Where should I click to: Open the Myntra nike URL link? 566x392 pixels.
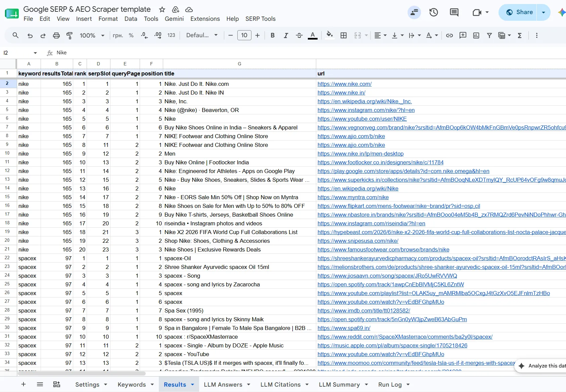(353, 197)
